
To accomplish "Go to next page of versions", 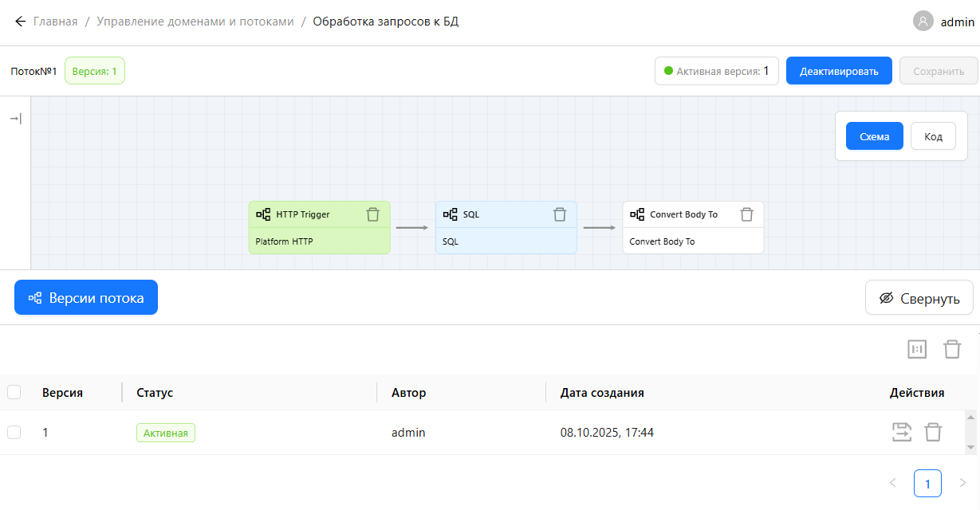I will click(x=962, y=483).
